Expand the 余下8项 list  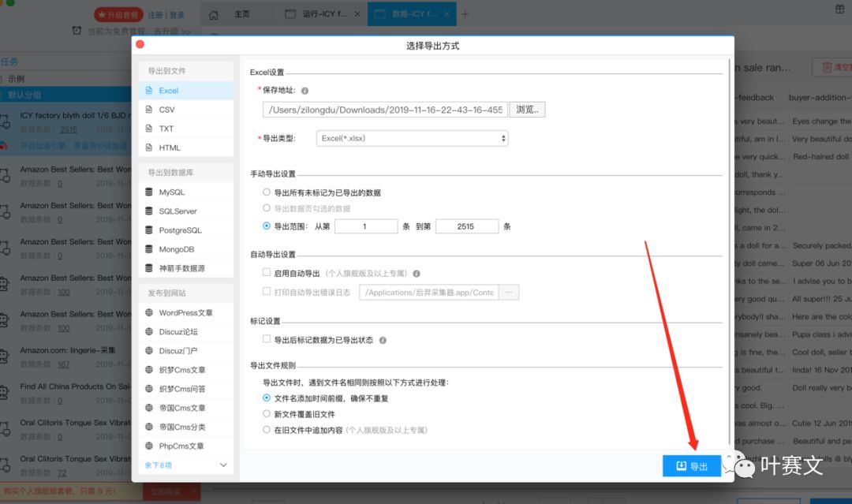point(185,465)
